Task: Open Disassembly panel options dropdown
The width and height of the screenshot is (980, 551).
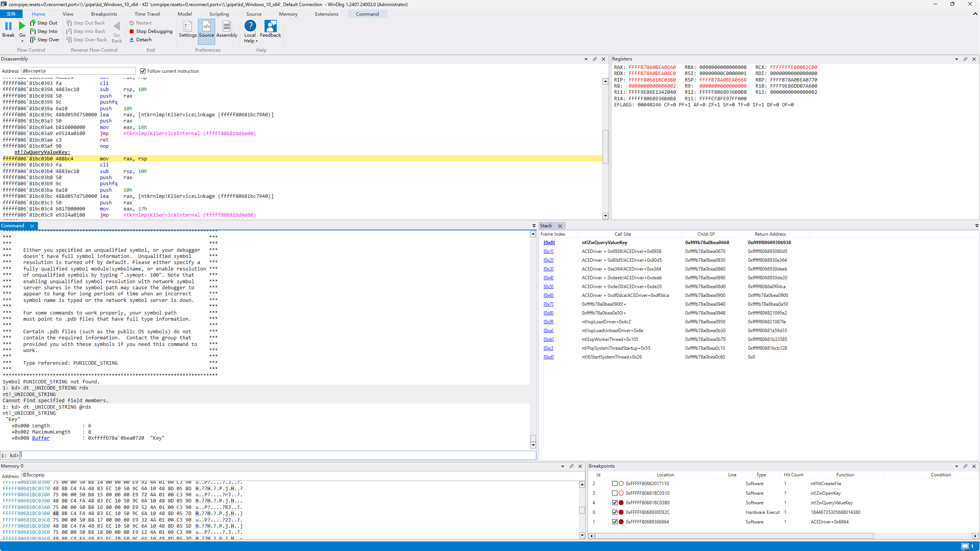Action: coord(586,59)
